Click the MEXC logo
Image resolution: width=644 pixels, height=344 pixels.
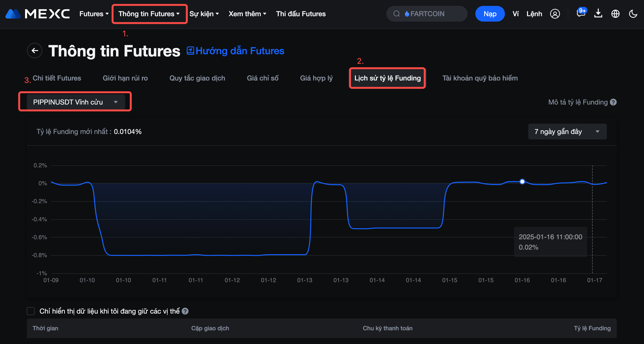(x=38, y=14)
